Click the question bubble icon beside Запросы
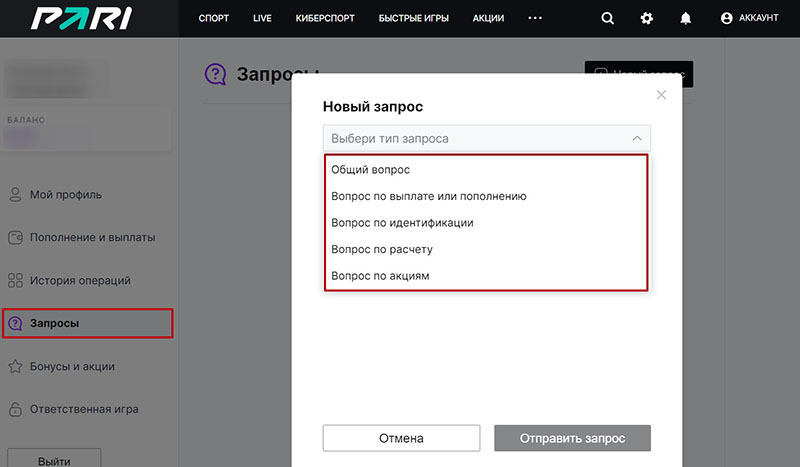 (15, 323)
